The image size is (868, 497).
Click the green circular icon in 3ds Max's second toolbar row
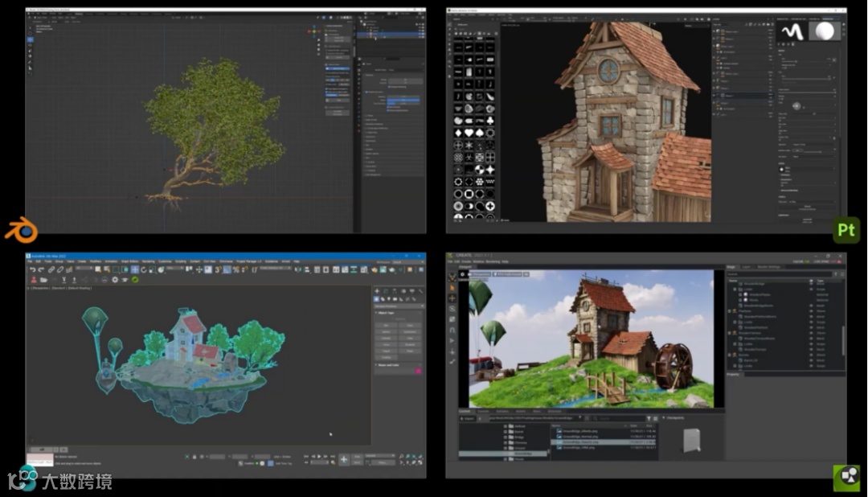(x=135, y=280)
